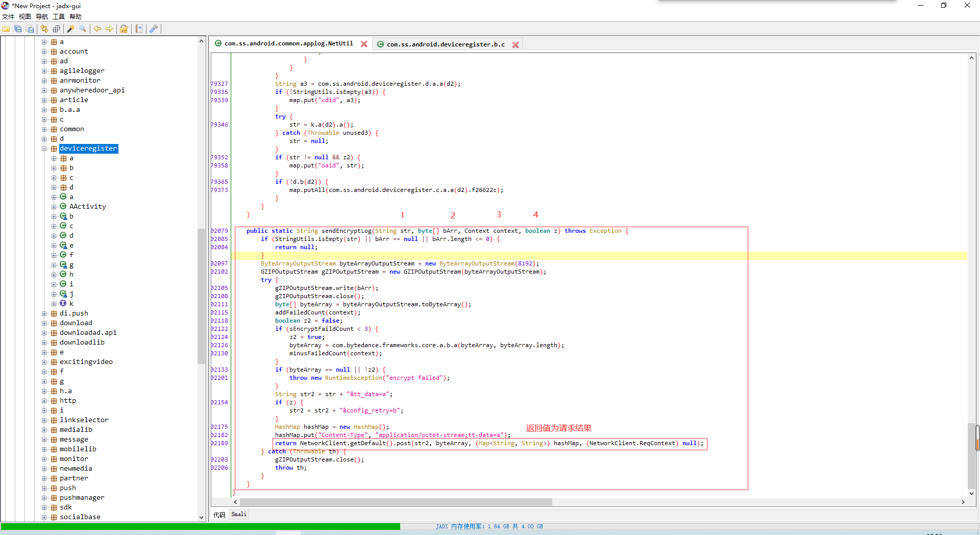Switch to the deviceregister.b.c tab
This screenshot has width=980, height=535.
(x=446, y=44)
